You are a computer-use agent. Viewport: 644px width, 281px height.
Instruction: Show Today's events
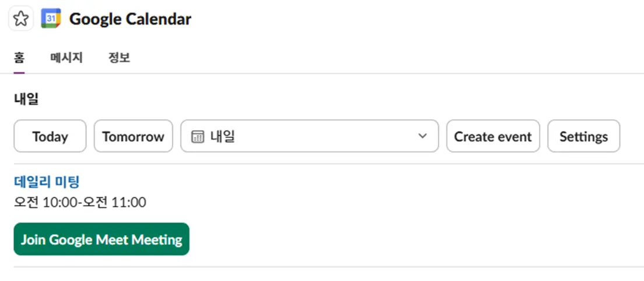pos(50,137)
